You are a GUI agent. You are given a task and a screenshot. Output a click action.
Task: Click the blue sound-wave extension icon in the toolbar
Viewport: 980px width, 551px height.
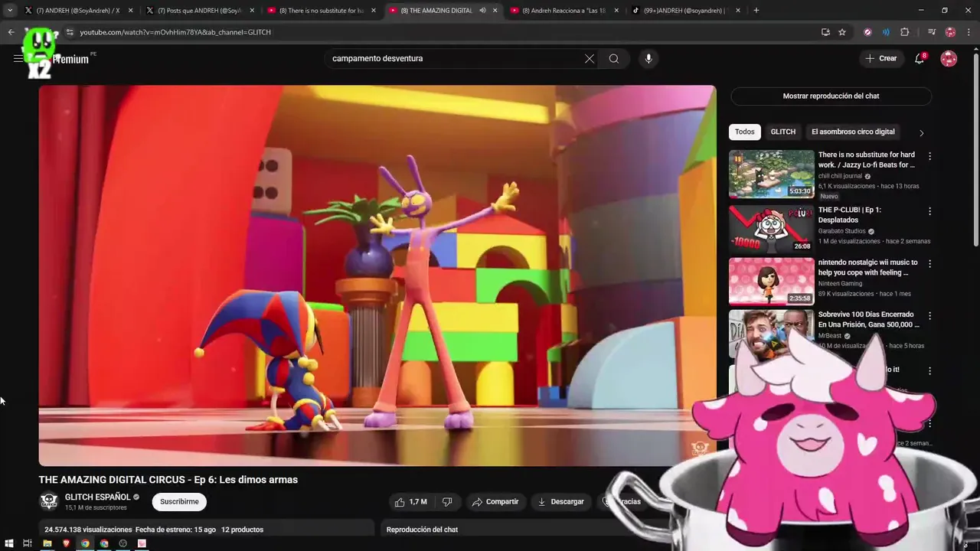coord(886,32)
